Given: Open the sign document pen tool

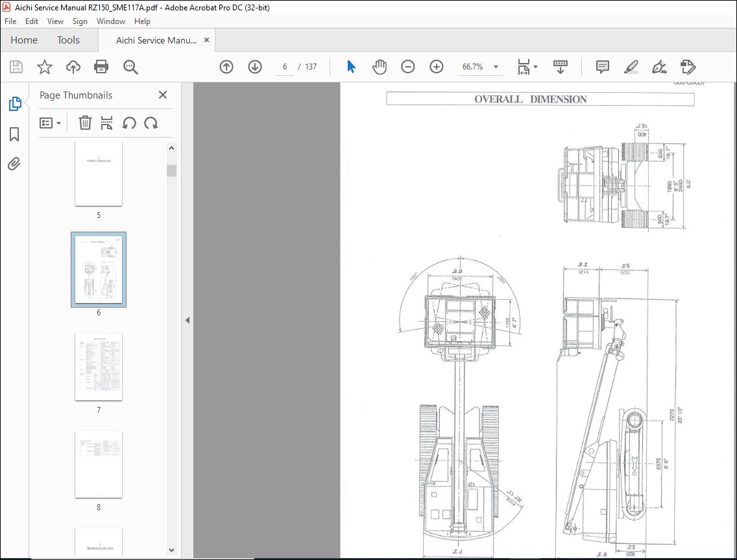Looking at the screenshot, I should click(659, 67).
